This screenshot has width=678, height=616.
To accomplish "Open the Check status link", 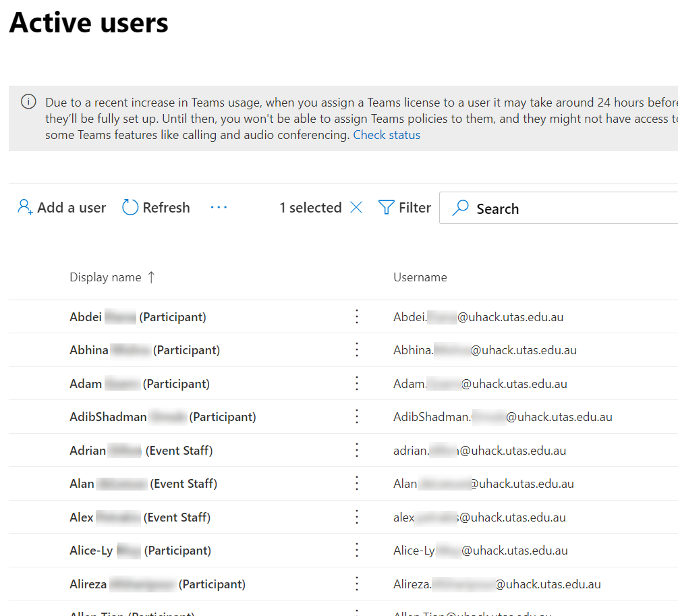I will pos(387,135).
